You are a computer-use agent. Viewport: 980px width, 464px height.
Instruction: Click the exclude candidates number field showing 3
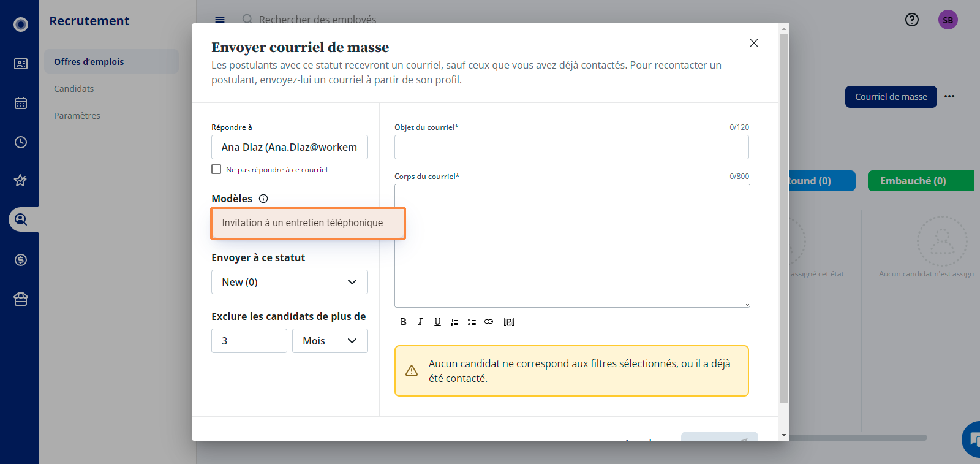tap(249, 341)
